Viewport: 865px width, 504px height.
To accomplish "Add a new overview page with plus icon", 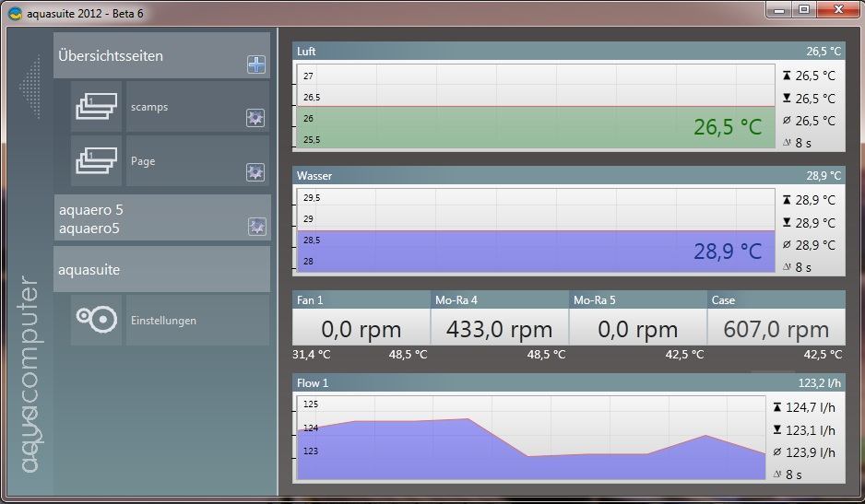I will [x=256, y=64].
